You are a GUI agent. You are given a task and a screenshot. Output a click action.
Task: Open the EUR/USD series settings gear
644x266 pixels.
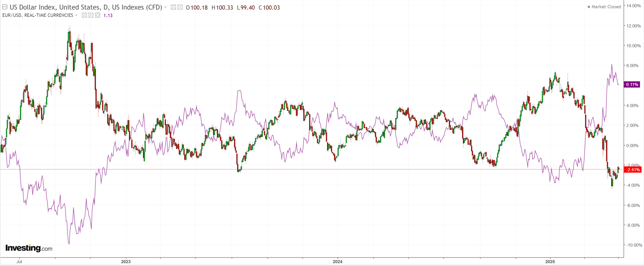(91, 15)
